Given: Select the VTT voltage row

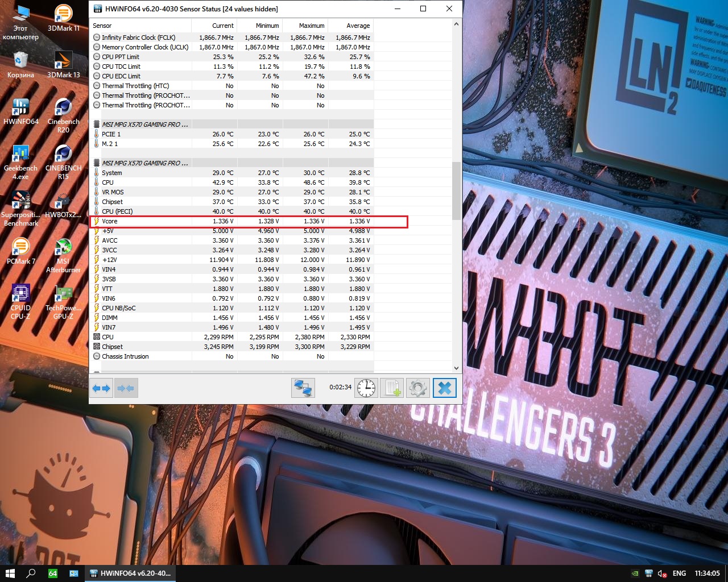Looking at the screenshot, I should [231, 289].
